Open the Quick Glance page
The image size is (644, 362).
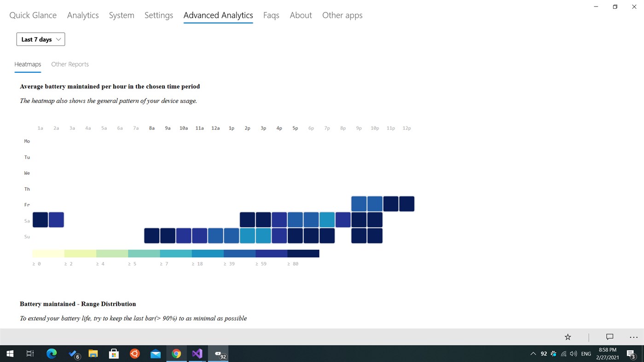(33, 15)
